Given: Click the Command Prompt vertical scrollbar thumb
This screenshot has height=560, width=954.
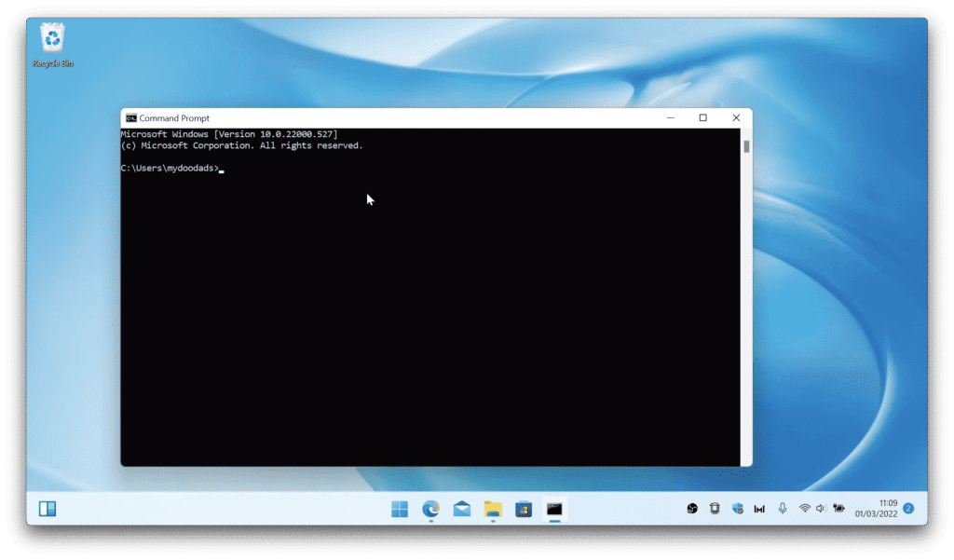Looking at the screenshot, I should 746,146.
